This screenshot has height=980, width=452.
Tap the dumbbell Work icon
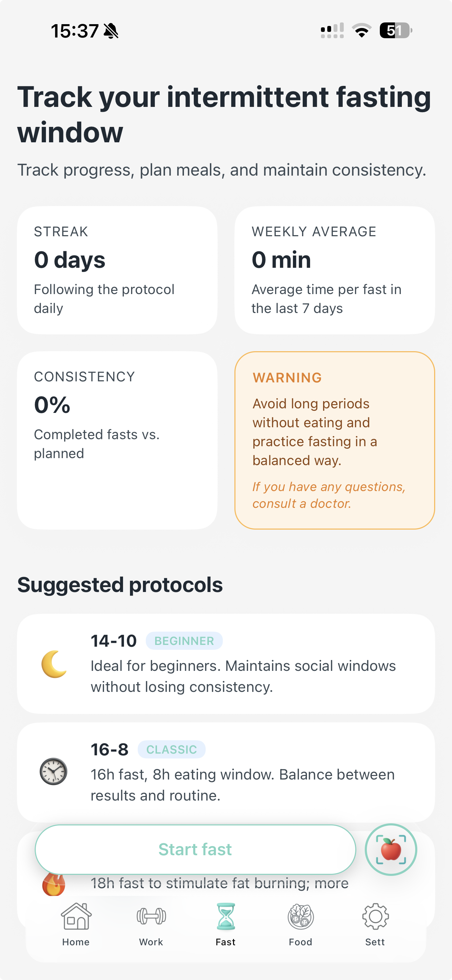pyautogui.click(x=151, y=916)
